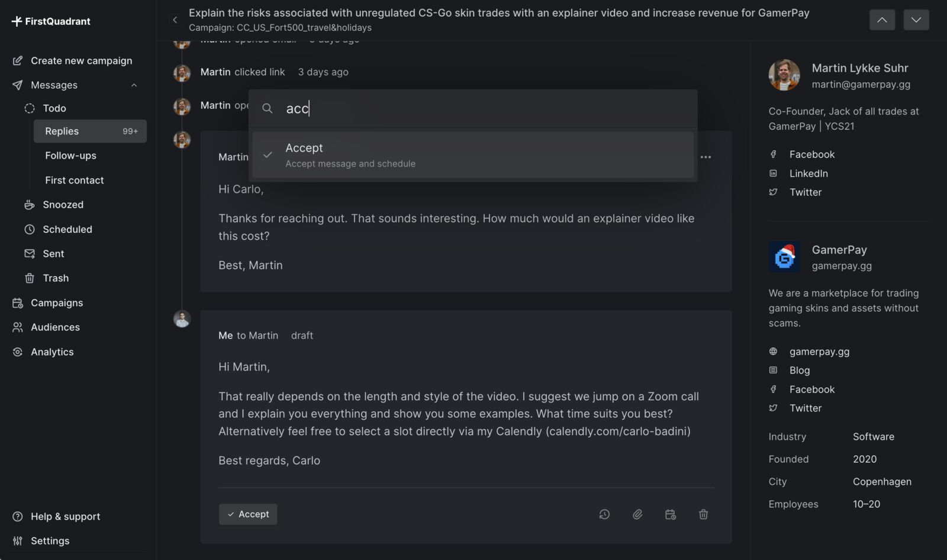Select the checked Accept option in the palette
Image resolution: width=947 pixels, height=560 pixels.
tap(472, 155)
